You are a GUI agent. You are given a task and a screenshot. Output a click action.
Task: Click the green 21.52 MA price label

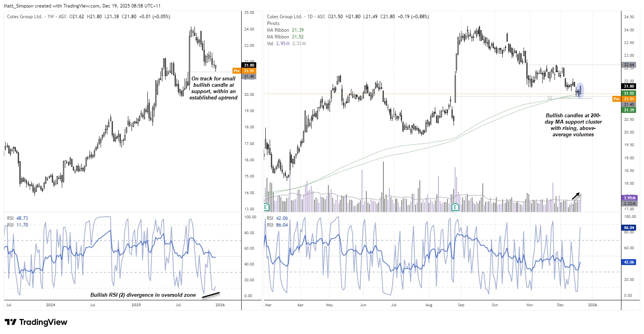[x=629, y=93]
